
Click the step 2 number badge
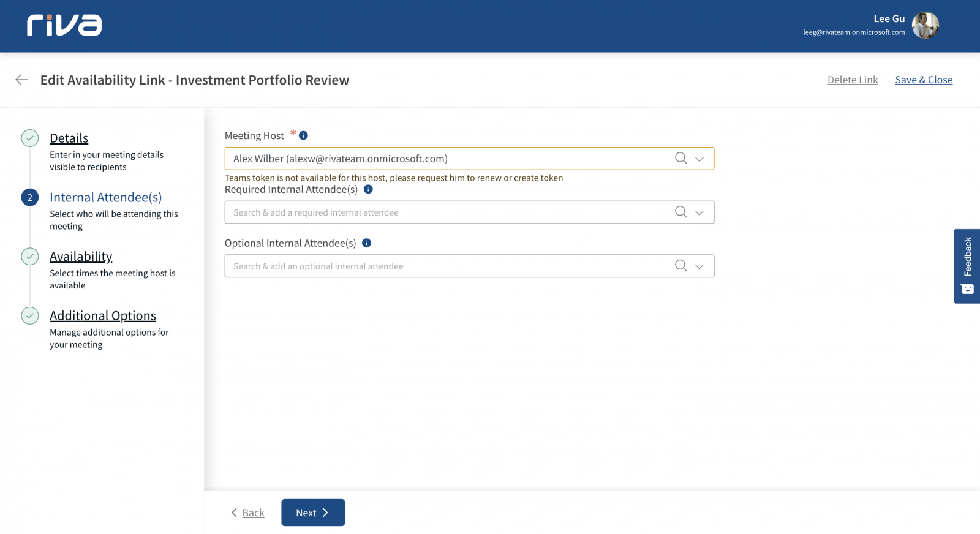tap(30, 197)
